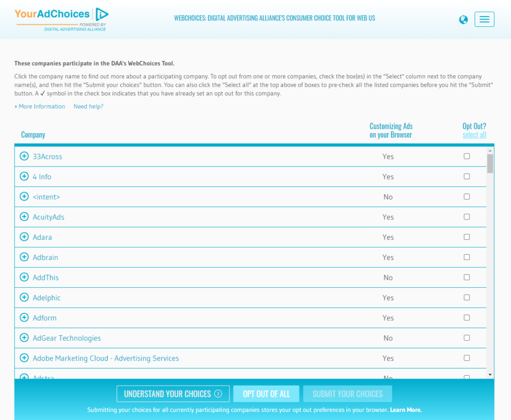Expand the <intent> company row
511x420 pixels.
(x=24, y=197)
